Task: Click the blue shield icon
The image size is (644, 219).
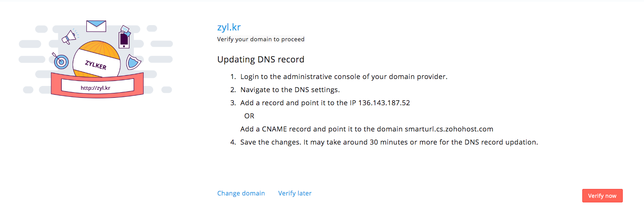Action: pos(134,62)
